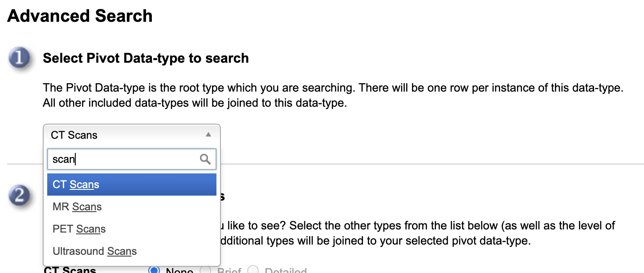The image size is (644, 273).
Task: Click the Brief option label text
Action: coord(229,271)
